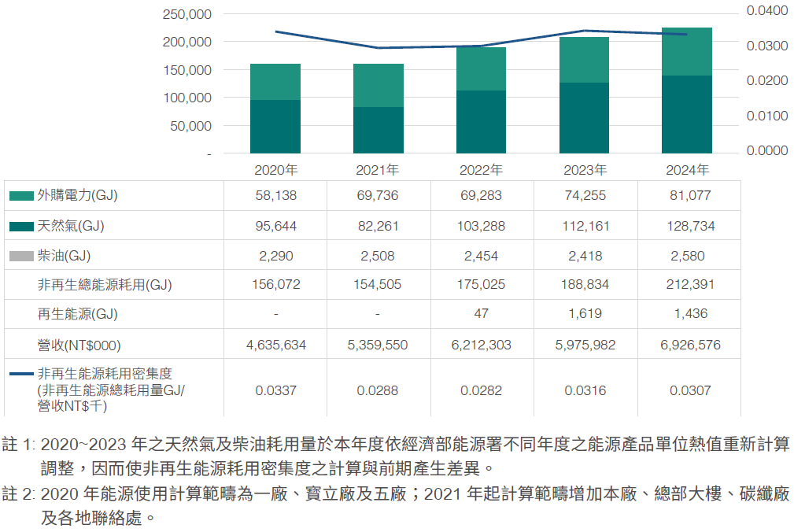Screen dimensions: 794x532
Task: Click the 2024 total energy cell 212,391
Action: (x=689, y=285)
